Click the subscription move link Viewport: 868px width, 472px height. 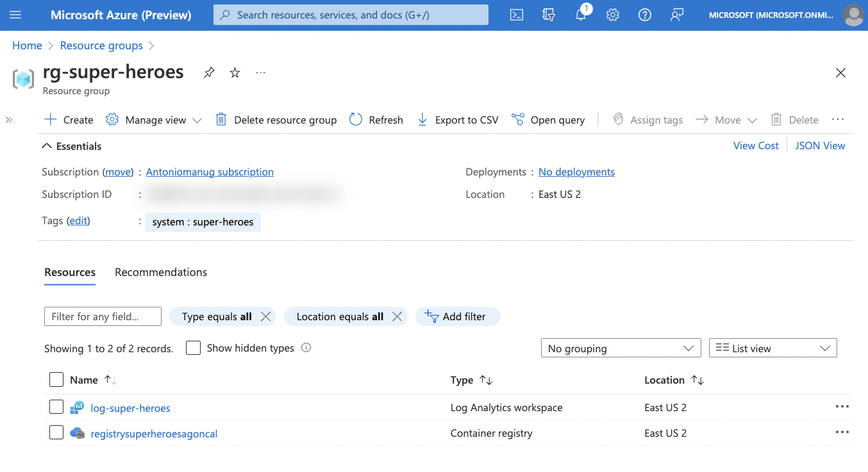click(x=117, y=172)
